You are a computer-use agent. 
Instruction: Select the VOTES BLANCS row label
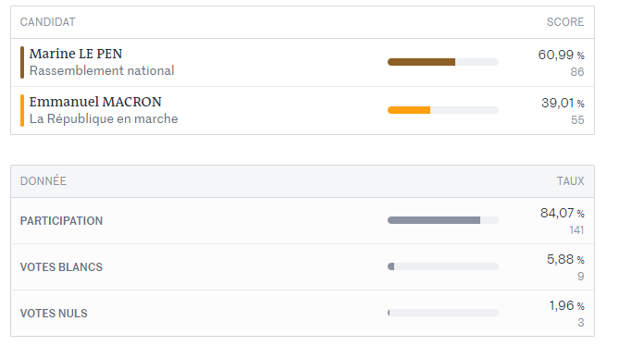61,267
